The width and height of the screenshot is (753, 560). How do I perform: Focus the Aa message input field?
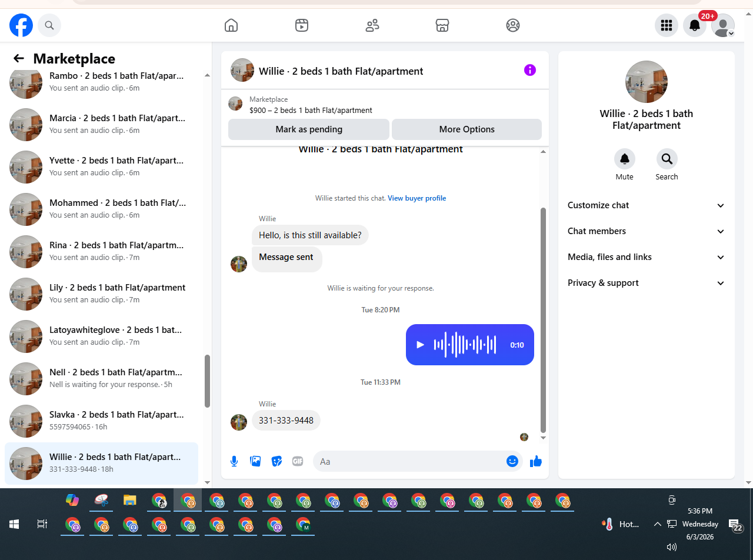pos(409,461)
